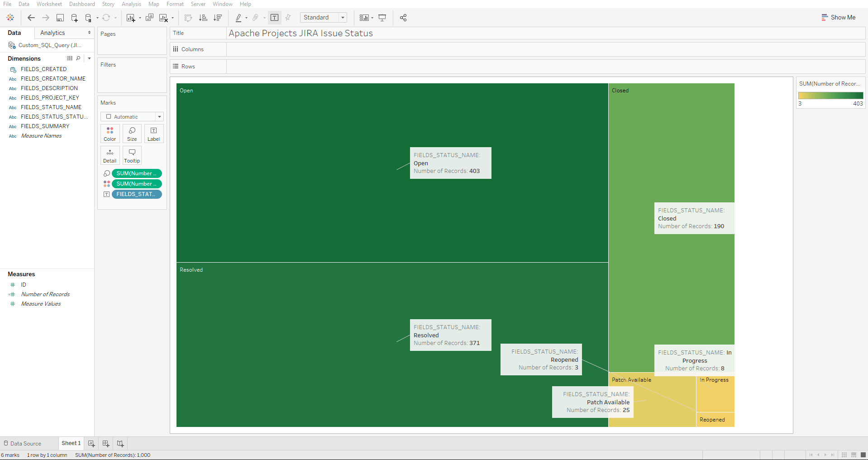Click the New Dashboard icon in bottom bar
868x460 pixels.
click(106, 444)
